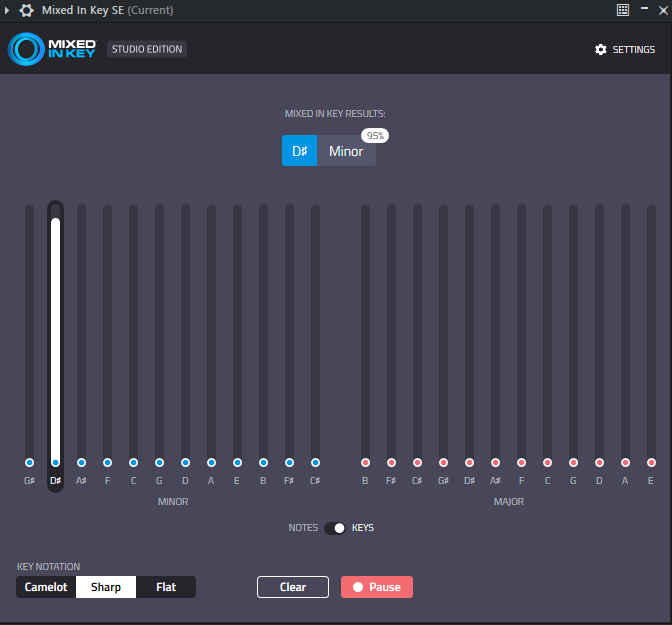Click the F♯ major red dot
The height and width of the screenshot is (625, 672).
tap(391, 463)
